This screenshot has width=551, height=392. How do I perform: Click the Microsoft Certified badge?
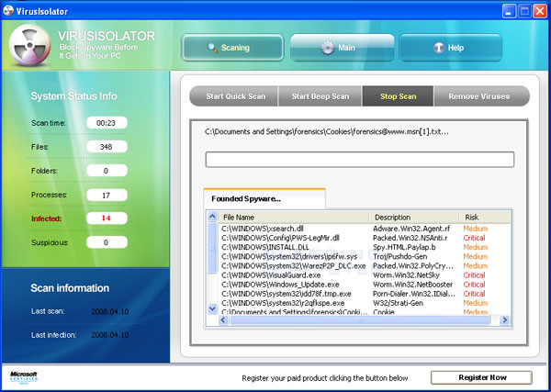click(24, 377)
